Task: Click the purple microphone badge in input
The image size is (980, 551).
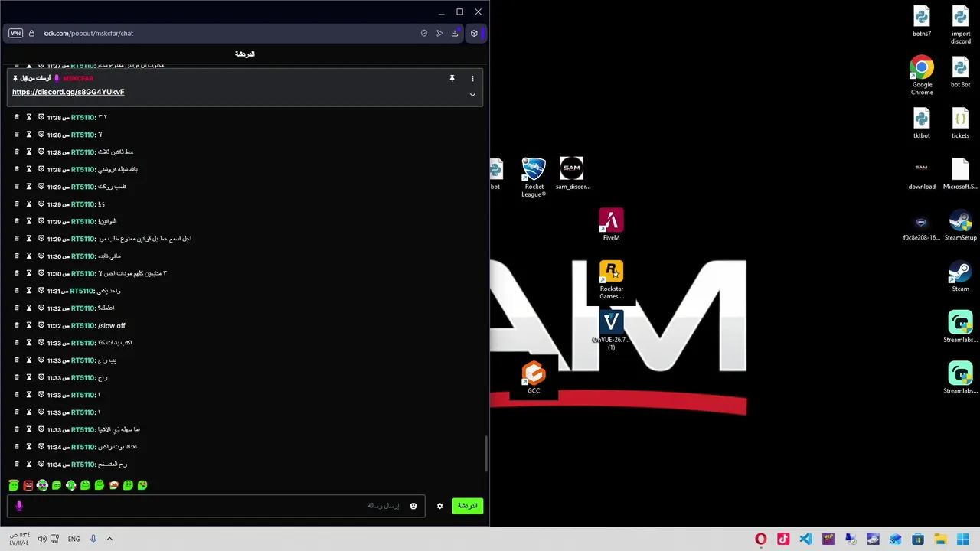Action: click(19, 506)
